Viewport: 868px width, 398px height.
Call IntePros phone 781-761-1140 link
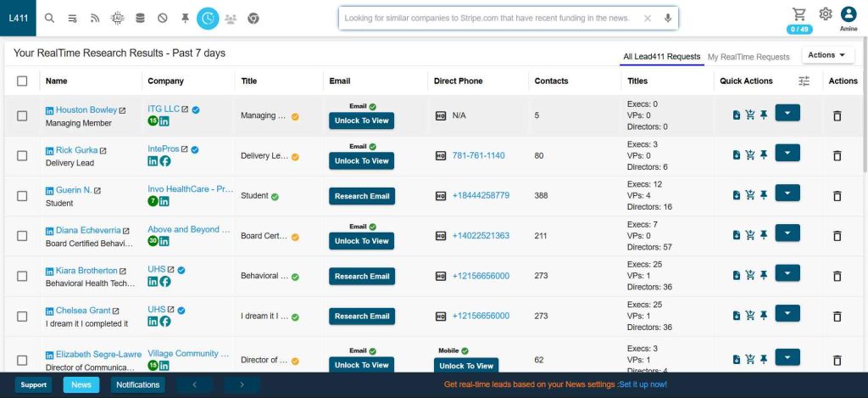pos(478,156)
